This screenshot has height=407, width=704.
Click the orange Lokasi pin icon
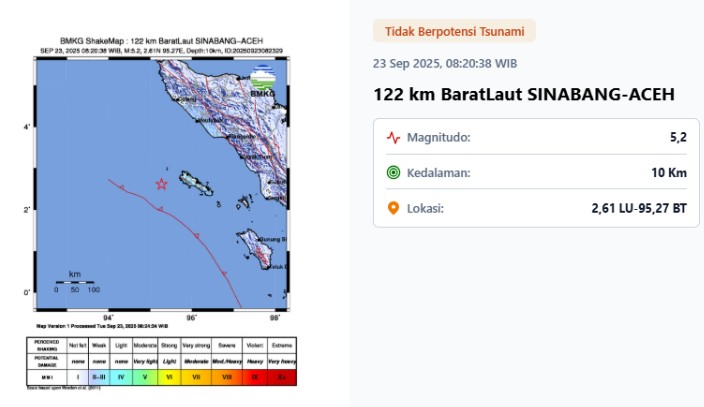[393, 208]
